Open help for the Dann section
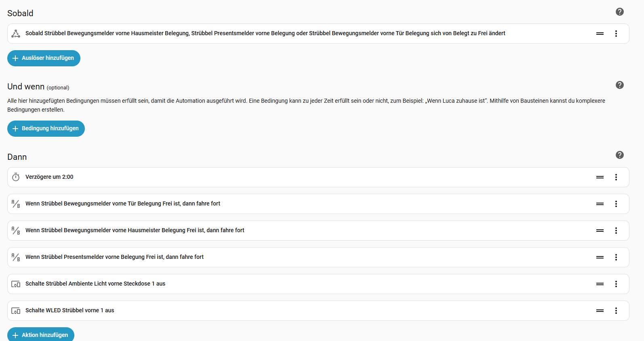 pyautogui.click(x=619, y=155)
